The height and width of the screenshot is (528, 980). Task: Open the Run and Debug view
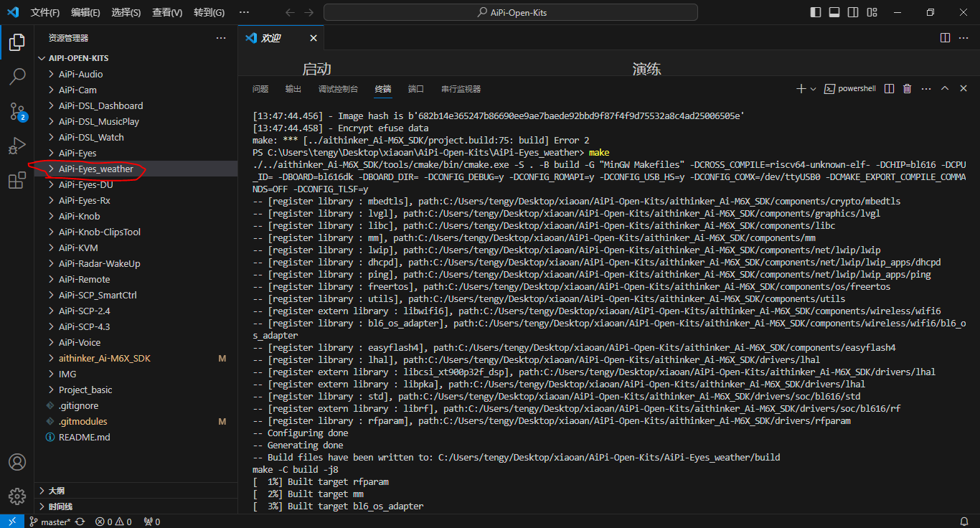pyautogui.click(x=17, y=146)
